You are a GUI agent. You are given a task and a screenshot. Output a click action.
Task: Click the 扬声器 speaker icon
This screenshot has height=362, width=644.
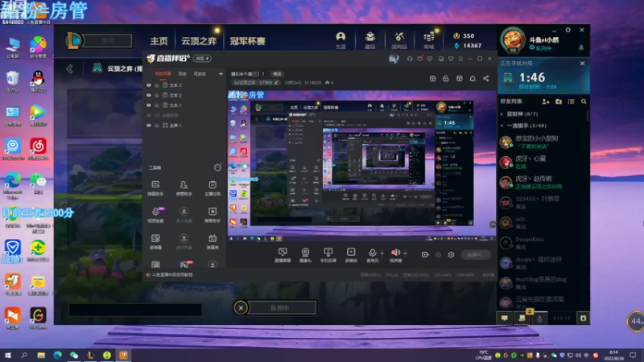[395, 253]
